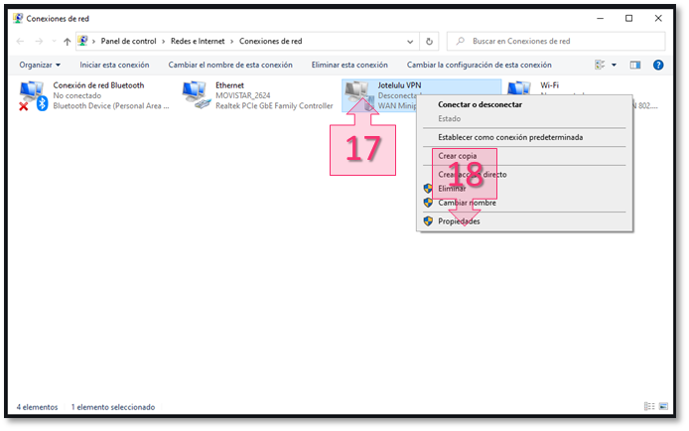Click the Realtek PCIe GbE Family Controller text
689x431 pixels.
[x=274, y=106]
